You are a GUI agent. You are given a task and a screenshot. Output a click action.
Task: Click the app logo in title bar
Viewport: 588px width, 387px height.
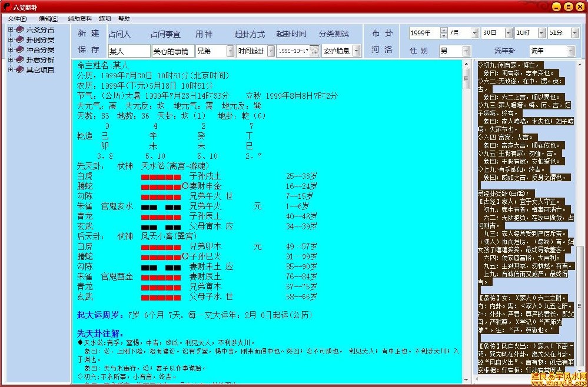pyautogui.click(x=6, y=6)
